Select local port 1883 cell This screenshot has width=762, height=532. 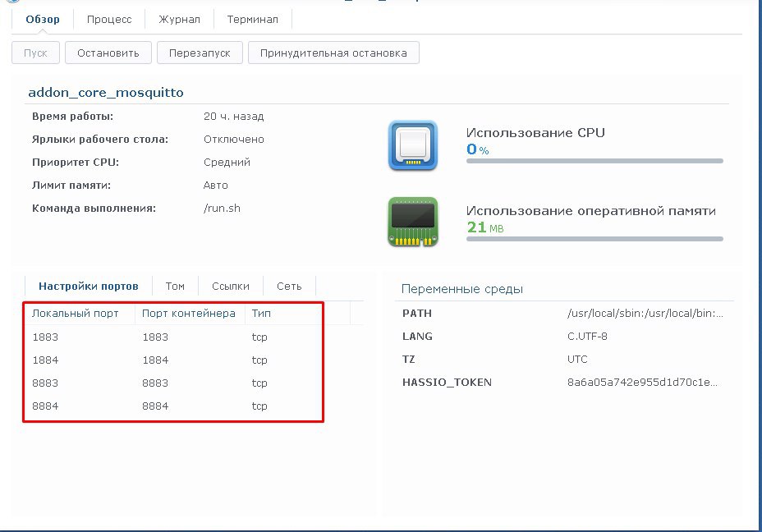pyautogui.click(x=45, y=337)
